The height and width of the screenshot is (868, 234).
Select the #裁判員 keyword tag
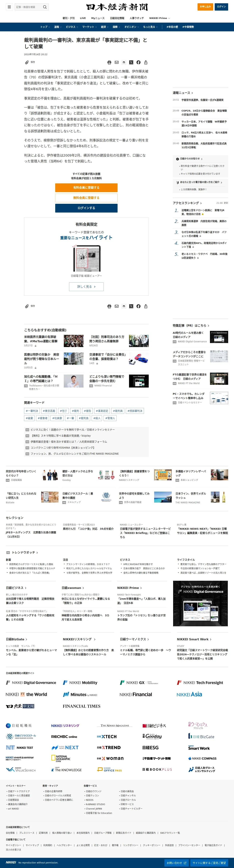pyautogui.click(x=118, y=411)
